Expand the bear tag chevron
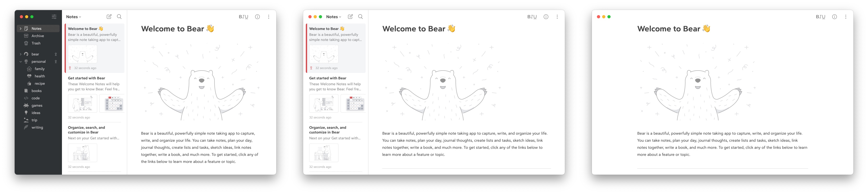Screen dimensions: 868x194 pos(21,54)
